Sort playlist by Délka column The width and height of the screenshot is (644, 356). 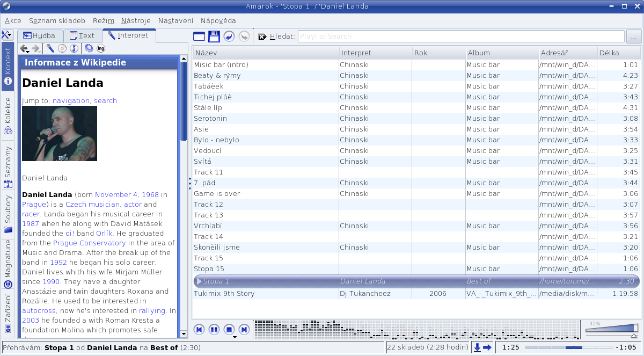click(619, 53)
